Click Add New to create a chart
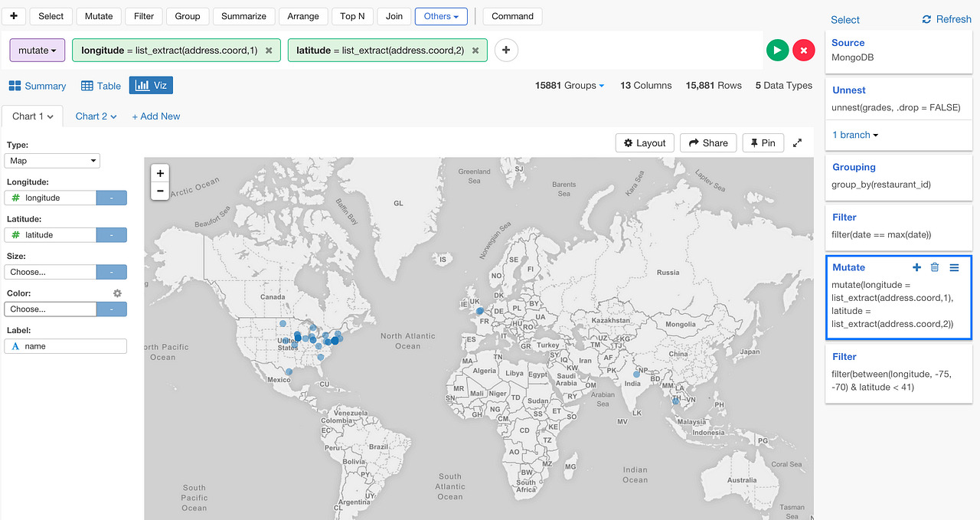 tap(155, 116)
